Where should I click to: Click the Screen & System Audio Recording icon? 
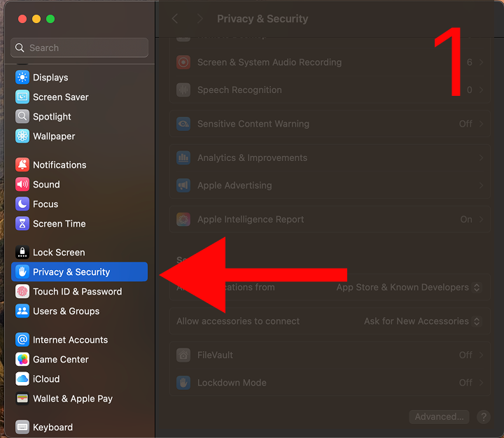[x=183, y=62]
